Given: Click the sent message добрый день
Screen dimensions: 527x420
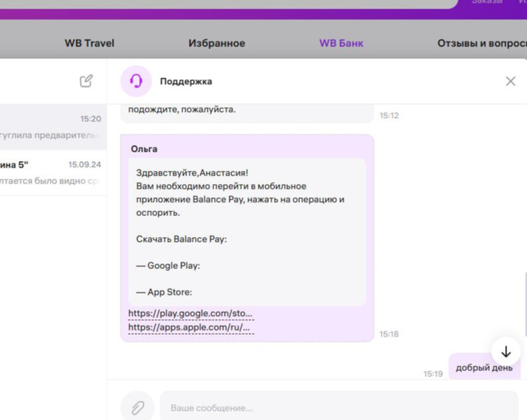Looking at the screenshot, I should pos(484,367).
